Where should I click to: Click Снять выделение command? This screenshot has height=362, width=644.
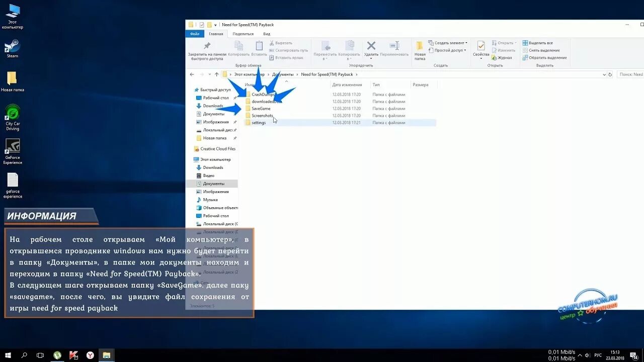tap(541, 50)
